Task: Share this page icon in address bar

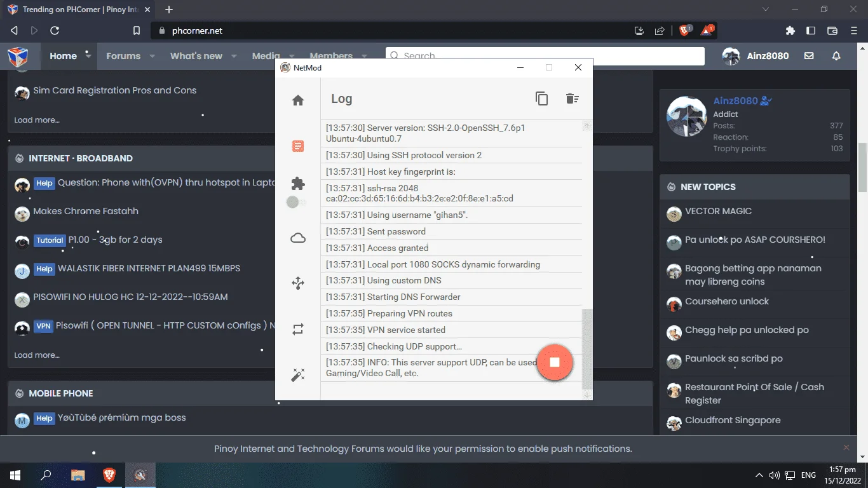Action: [x=660, y=30]
